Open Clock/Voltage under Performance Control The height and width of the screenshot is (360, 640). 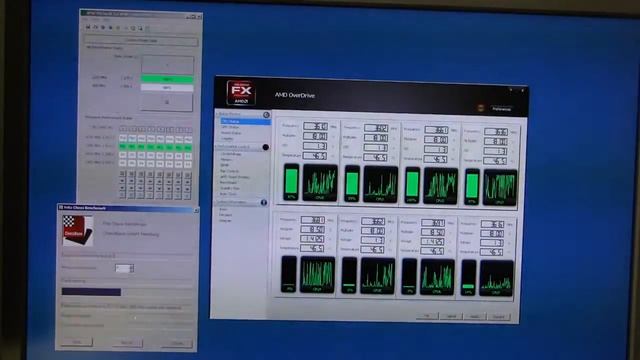tap(231, 154)
